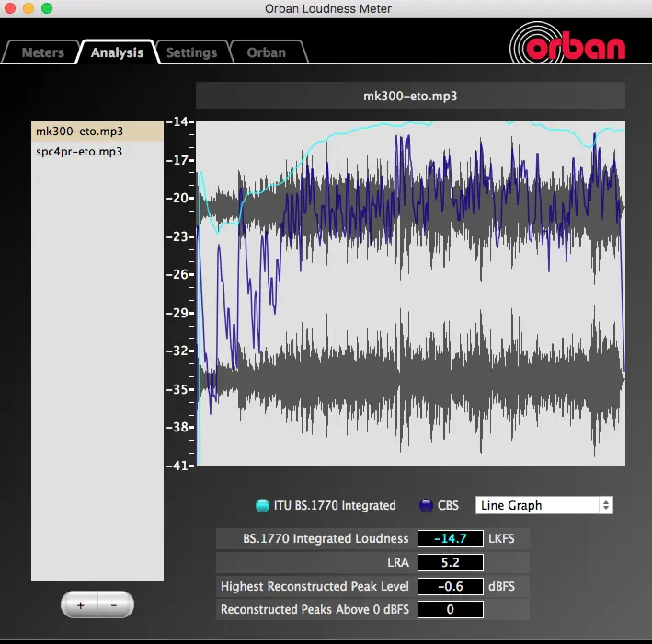Toggle the ITU BS.1770 Integrated indicator

point(262,505)
